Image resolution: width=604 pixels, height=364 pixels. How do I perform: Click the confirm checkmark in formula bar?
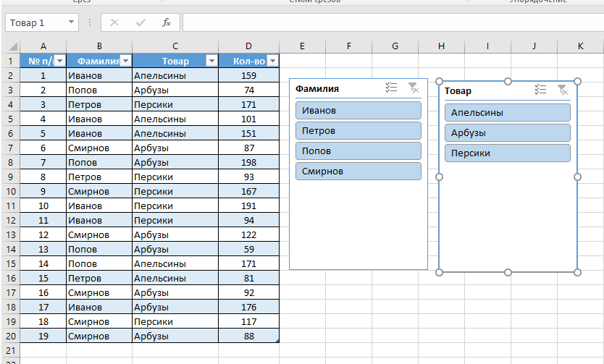click(140, 22)
